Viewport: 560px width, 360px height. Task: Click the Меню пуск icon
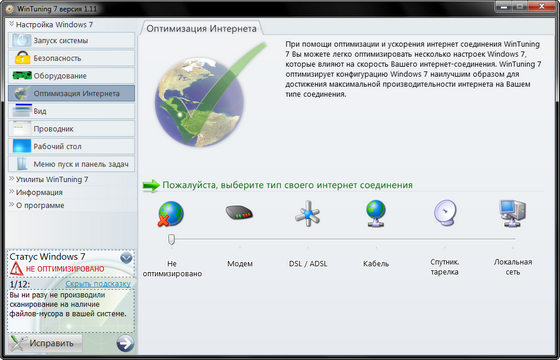coord(22,164)
